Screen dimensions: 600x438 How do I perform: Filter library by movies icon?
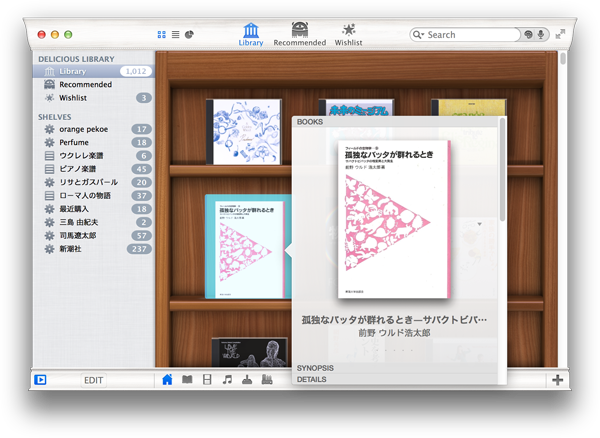(x=207, y=380)
